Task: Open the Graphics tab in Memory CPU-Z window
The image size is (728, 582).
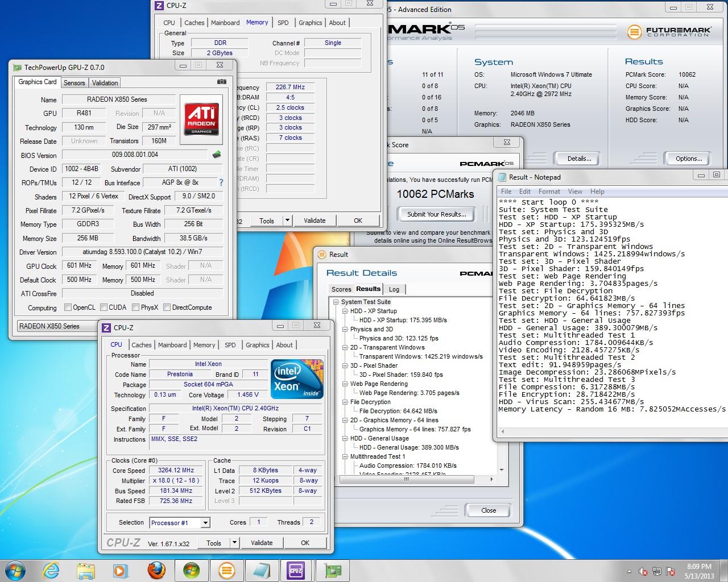Action: [310, 23]
